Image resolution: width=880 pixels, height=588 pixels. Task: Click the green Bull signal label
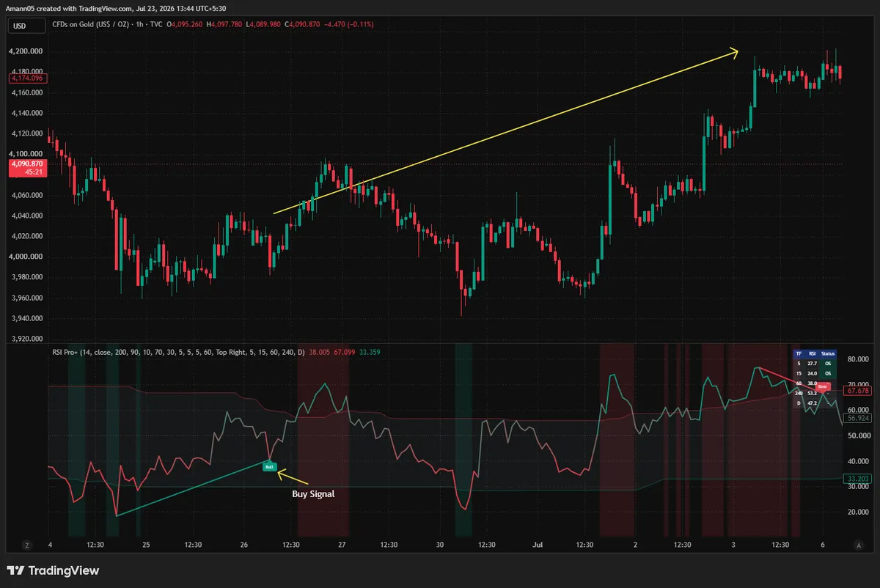point(269,466)
